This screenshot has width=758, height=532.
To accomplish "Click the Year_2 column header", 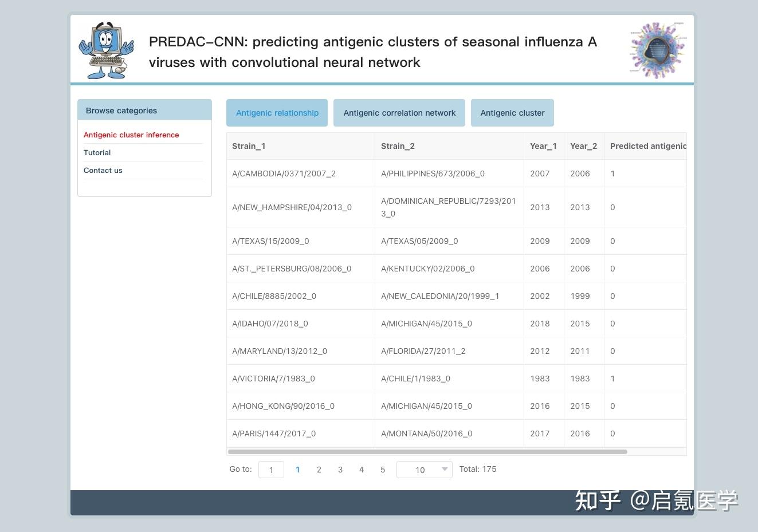I will click(x=583, y=146).
